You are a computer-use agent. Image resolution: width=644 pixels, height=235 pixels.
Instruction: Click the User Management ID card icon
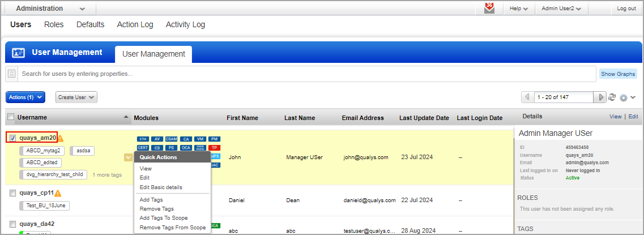19,53
